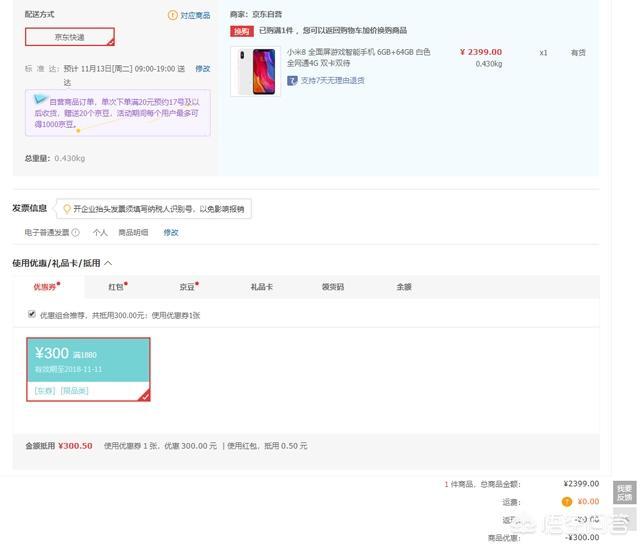
Task: Switch to the 领货码 tab
Action: [x=333, y=287]
